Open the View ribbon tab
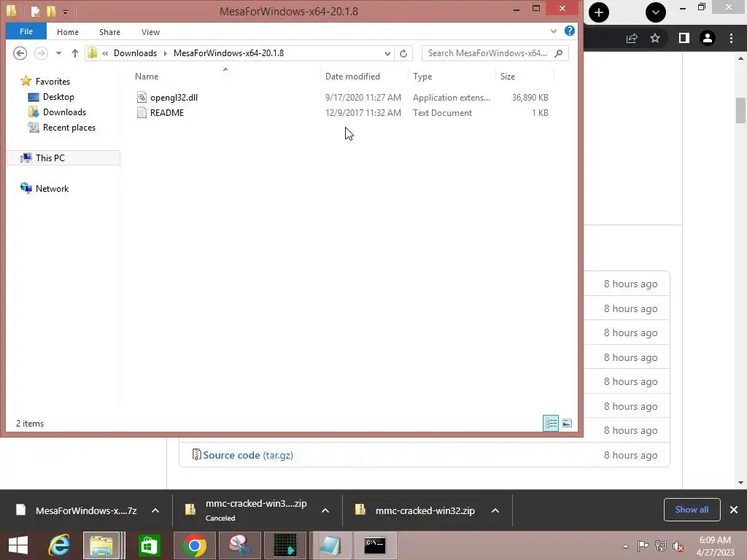The height and width of the screenshot is (560, 747). 150,32
